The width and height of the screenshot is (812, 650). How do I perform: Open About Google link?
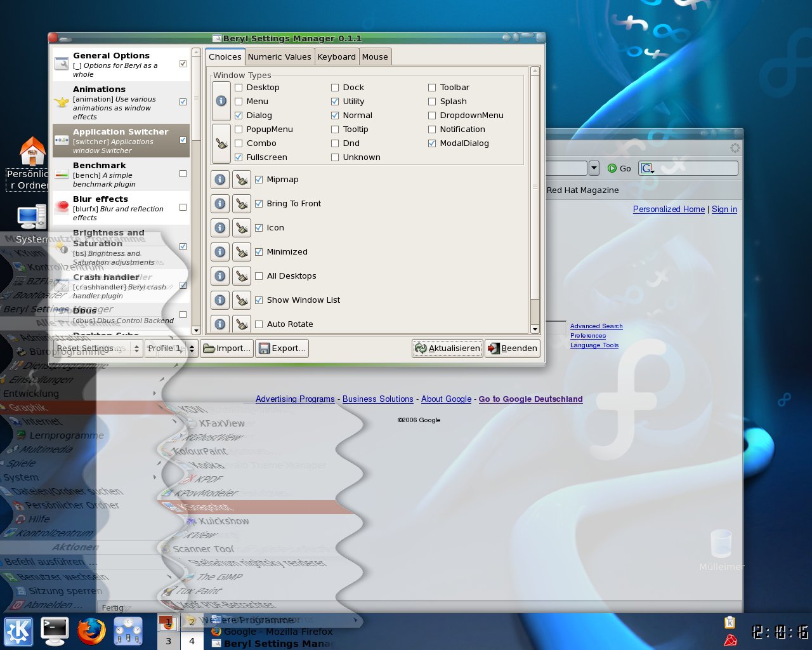[x=447, y=399]
